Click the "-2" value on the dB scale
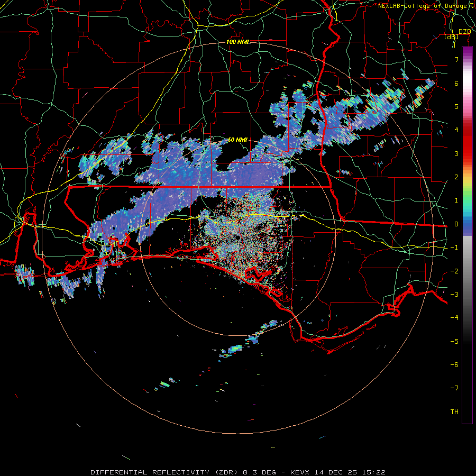 click(454, 271)
